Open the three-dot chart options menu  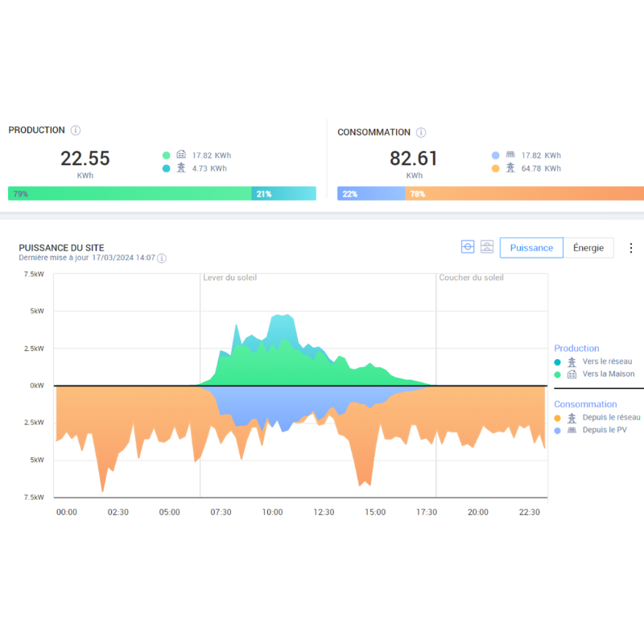point(631,248)
